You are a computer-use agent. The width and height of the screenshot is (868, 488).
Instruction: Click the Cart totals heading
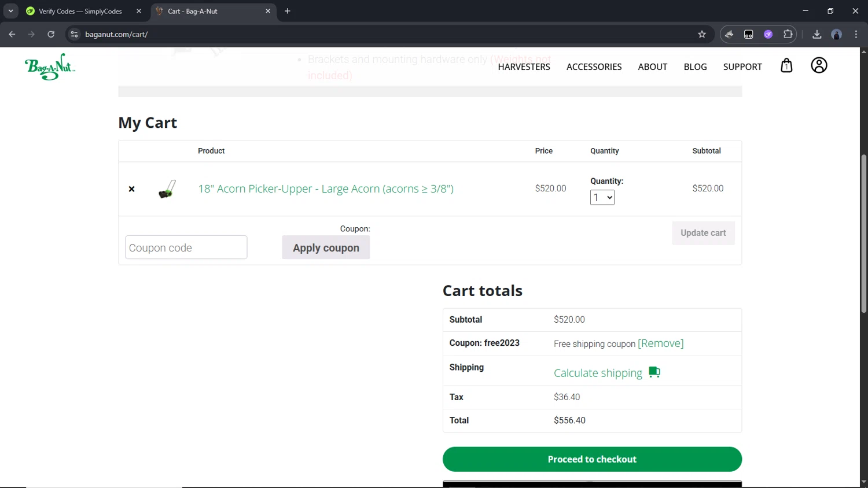(483, 291)
